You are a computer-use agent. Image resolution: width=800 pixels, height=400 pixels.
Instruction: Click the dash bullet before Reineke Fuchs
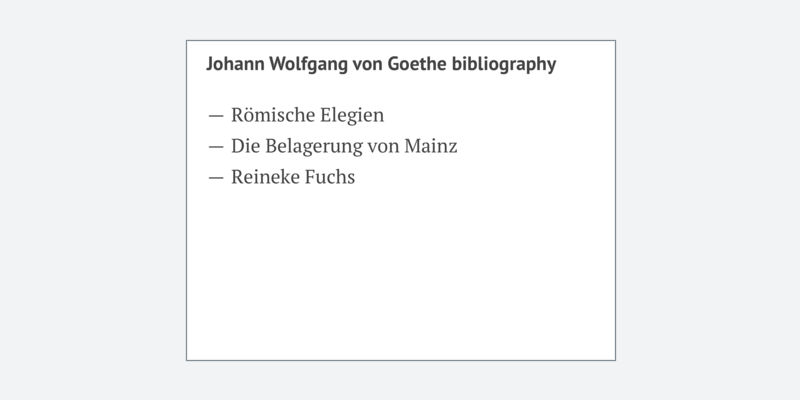216,178
